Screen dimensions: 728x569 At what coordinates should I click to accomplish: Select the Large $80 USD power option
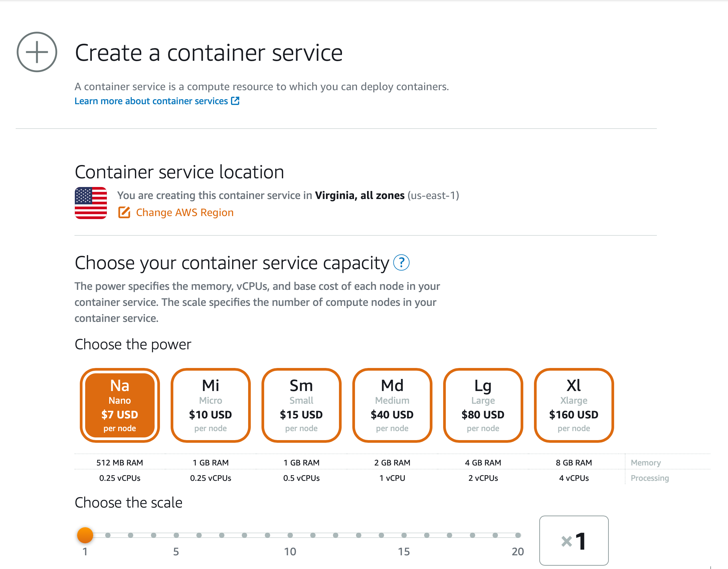(483, 405)
